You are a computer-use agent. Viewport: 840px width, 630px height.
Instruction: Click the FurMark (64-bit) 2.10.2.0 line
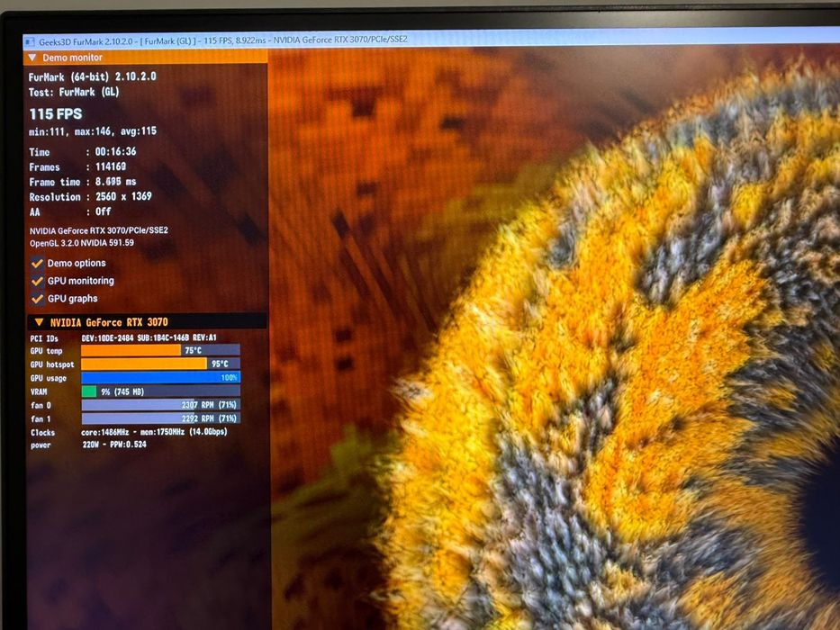point(93,76)
